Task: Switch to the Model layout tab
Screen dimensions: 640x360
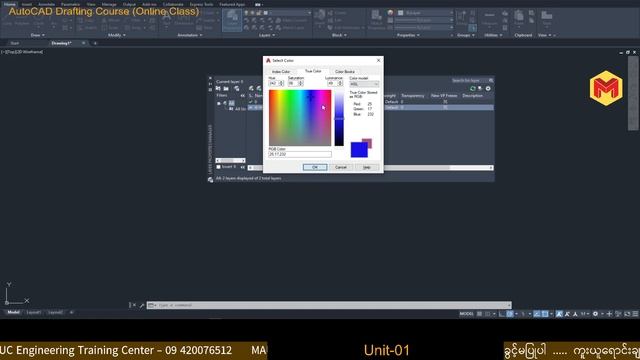Action: [13, 312]
